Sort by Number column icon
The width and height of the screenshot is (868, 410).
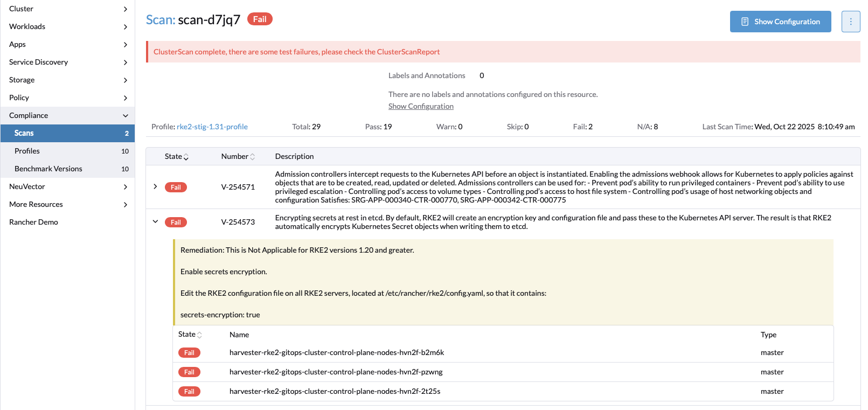point(252,157)
